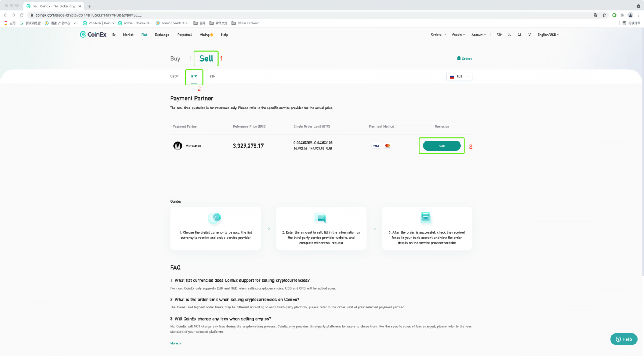Bookmark this page with the star icon
The width and height of the screenshot is (644, 356).
pos(604,15)
